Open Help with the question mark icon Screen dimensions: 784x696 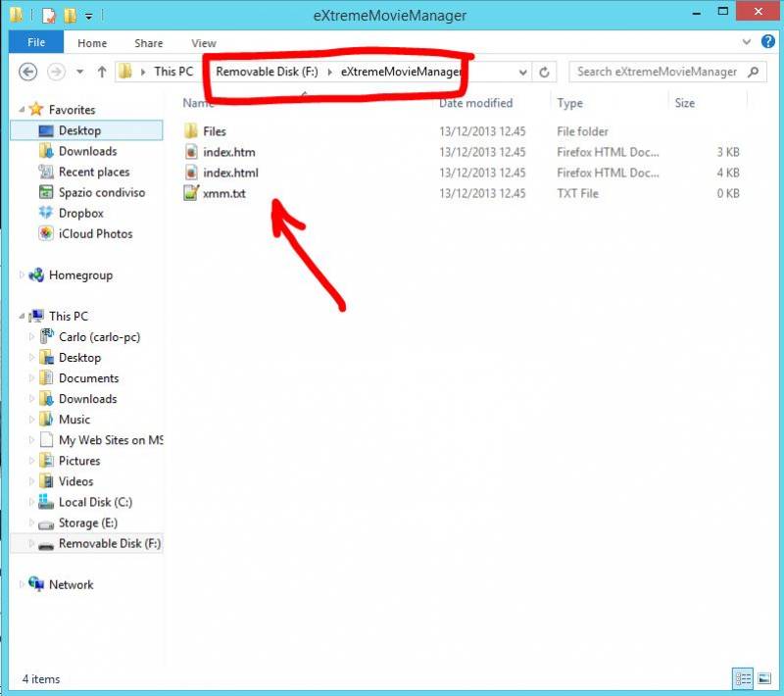[768, 41]
